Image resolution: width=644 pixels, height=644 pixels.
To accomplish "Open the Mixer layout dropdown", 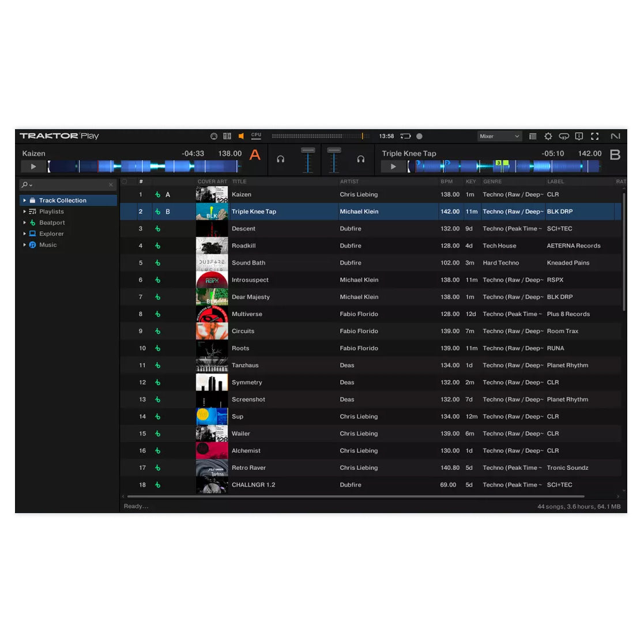I will tap(499, 136).
